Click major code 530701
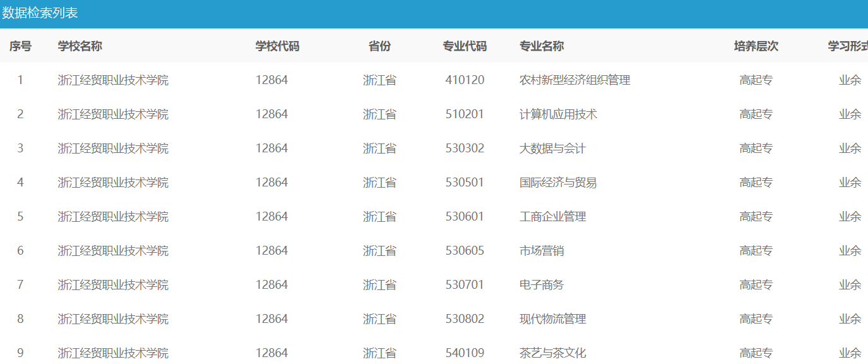Image resolution: width=868 pixels, height=364 pixels. click(465, 285)
